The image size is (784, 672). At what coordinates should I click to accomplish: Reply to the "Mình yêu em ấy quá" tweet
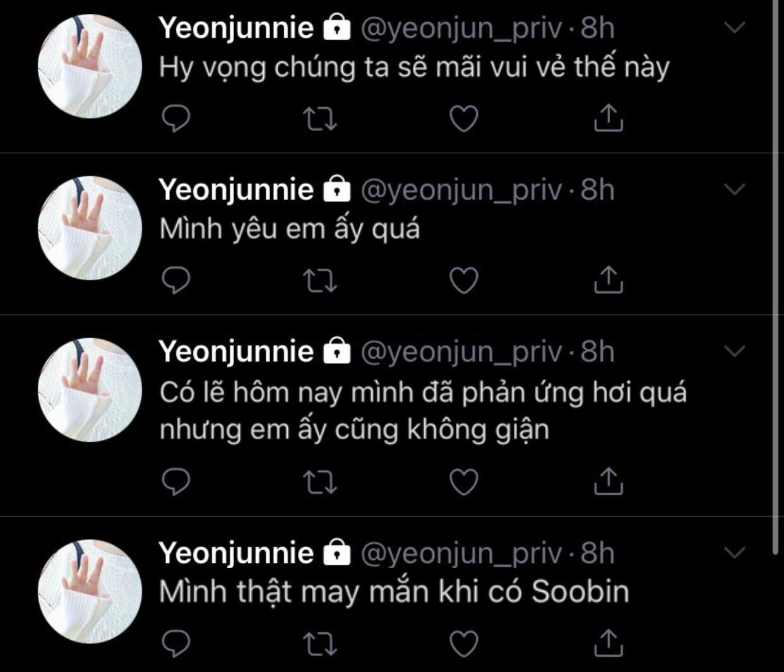coord(176,280)
